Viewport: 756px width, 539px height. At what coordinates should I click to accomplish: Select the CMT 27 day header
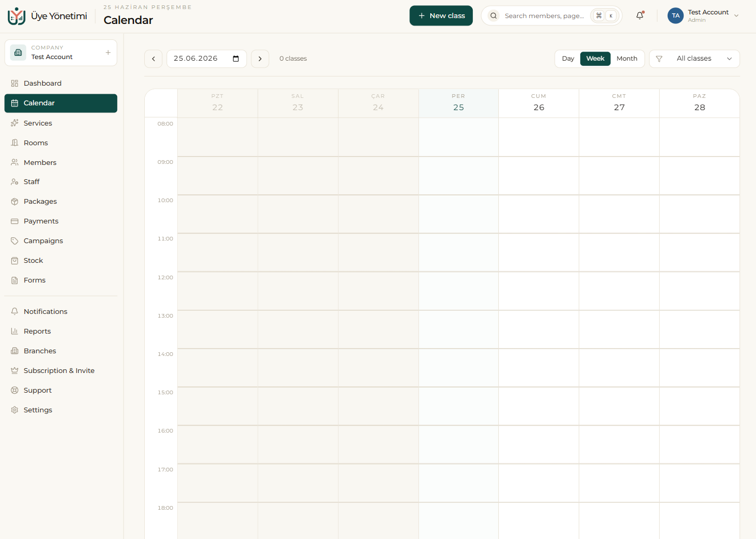pos(619,103)
